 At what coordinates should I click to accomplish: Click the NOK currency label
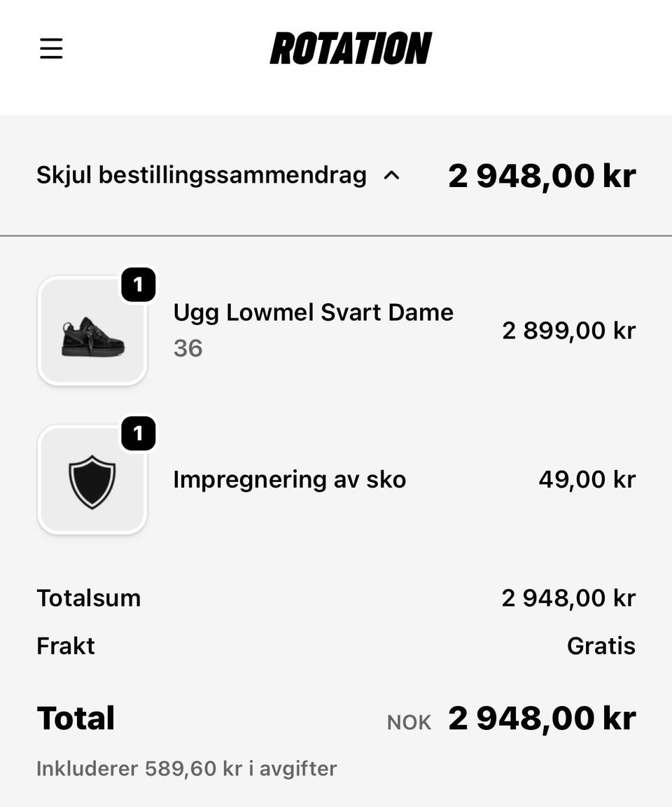pyautogui.click(x=409, y=722)
